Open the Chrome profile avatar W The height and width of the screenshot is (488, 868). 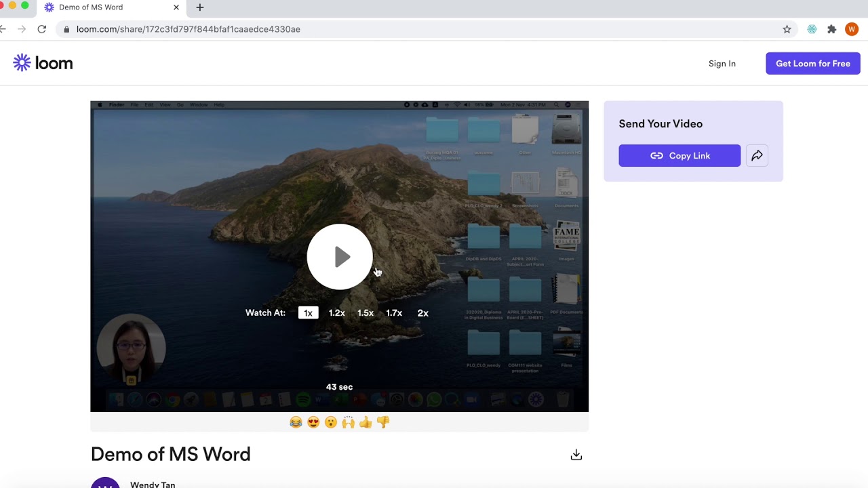852,29
